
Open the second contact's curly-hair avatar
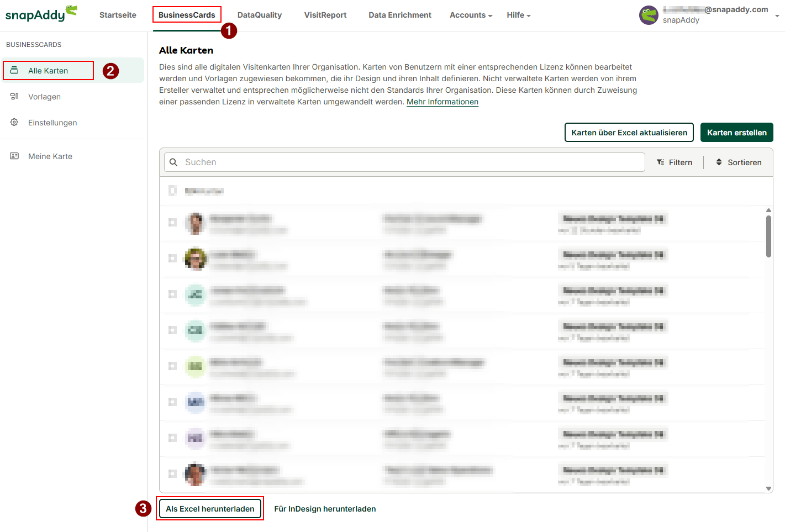[195, 259]
